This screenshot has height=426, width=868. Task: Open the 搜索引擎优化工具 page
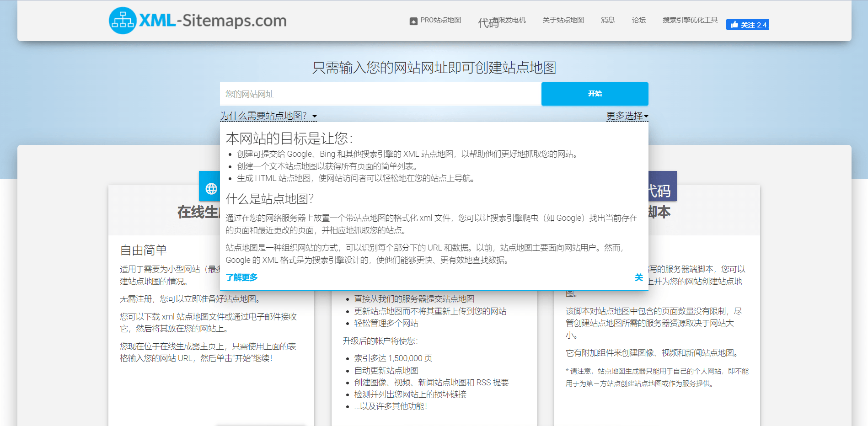tap(690, 20)
